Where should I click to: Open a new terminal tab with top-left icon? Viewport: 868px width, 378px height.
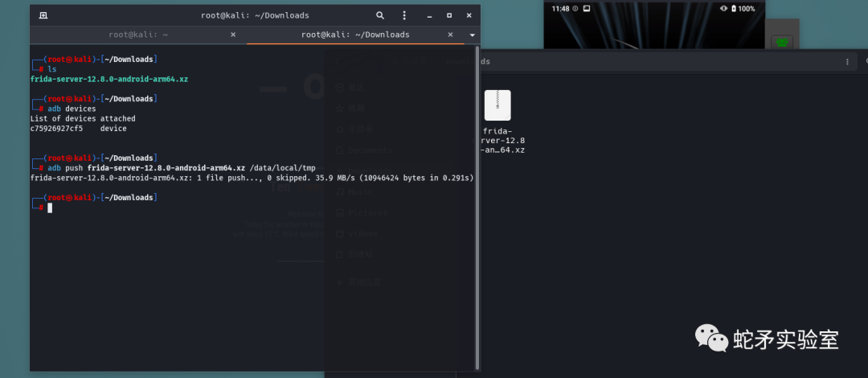point(43,15)
